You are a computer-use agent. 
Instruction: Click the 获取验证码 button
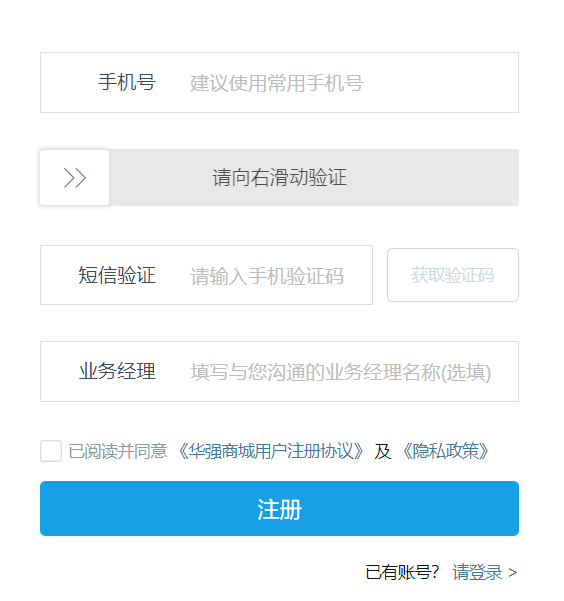[453, 275]
